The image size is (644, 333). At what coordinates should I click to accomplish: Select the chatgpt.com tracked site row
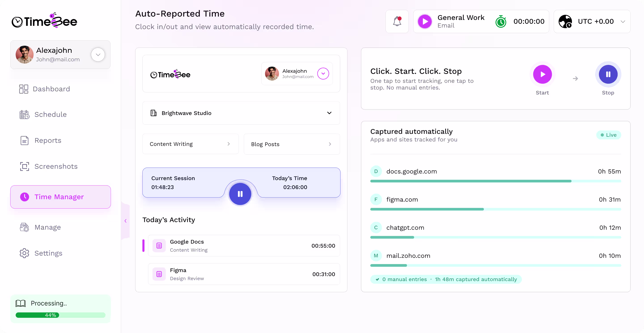coord(496,230)
